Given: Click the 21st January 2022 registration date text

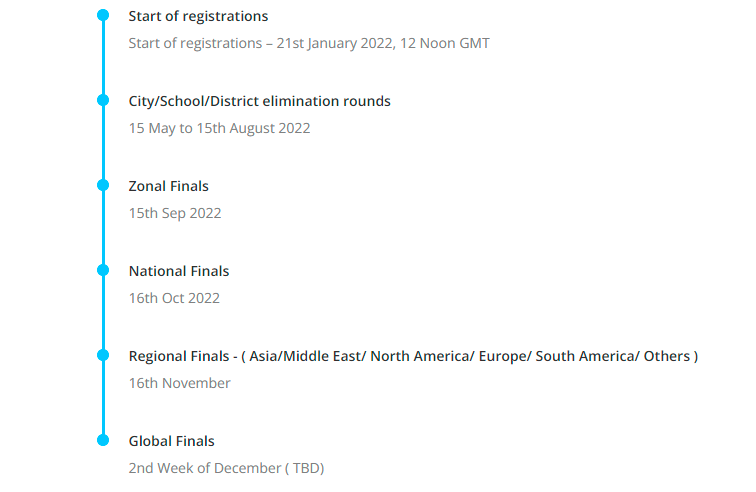Looking at the screenshot, I should (308, 43).
